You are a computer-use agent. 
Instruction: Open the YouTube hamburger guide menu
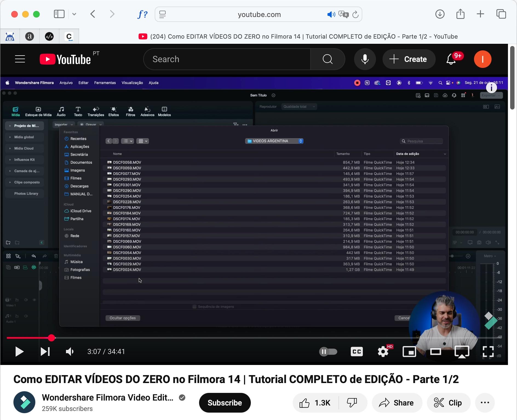pos(20,59)
